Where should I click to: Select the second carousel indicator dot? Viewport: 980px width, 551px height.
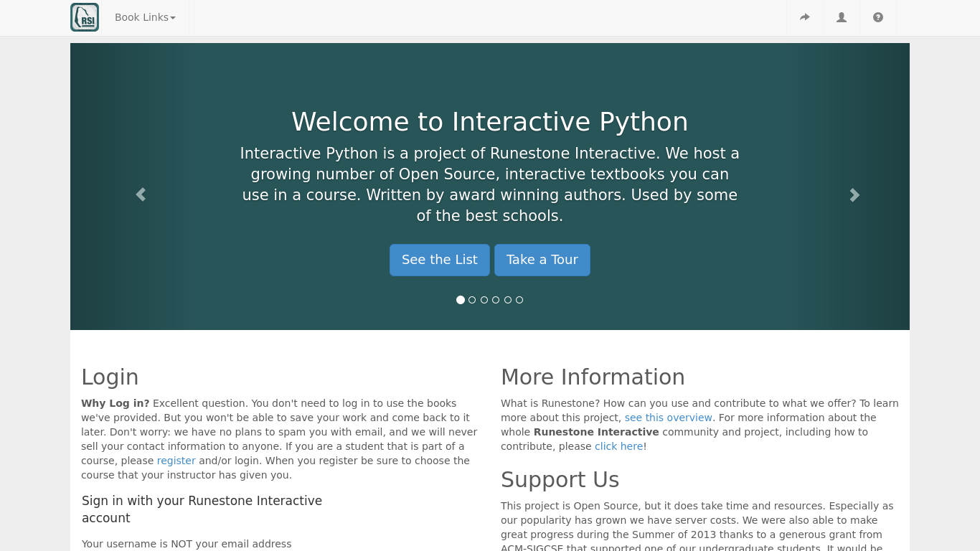click(x=472, y=300)
